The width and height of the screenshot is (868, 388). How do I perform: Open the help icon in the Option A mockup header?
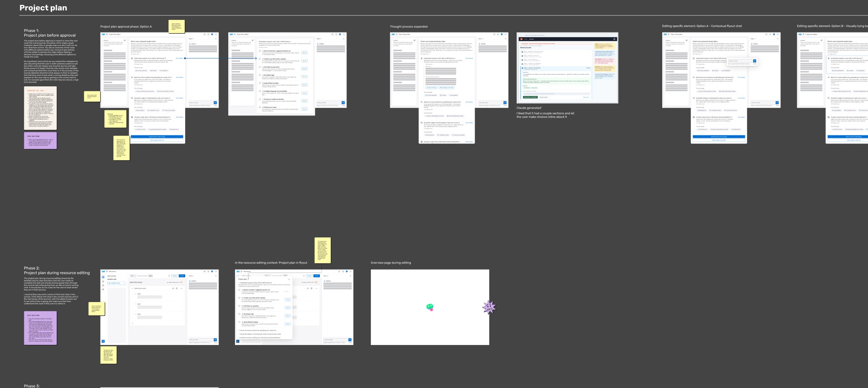[x=205, y=34]
